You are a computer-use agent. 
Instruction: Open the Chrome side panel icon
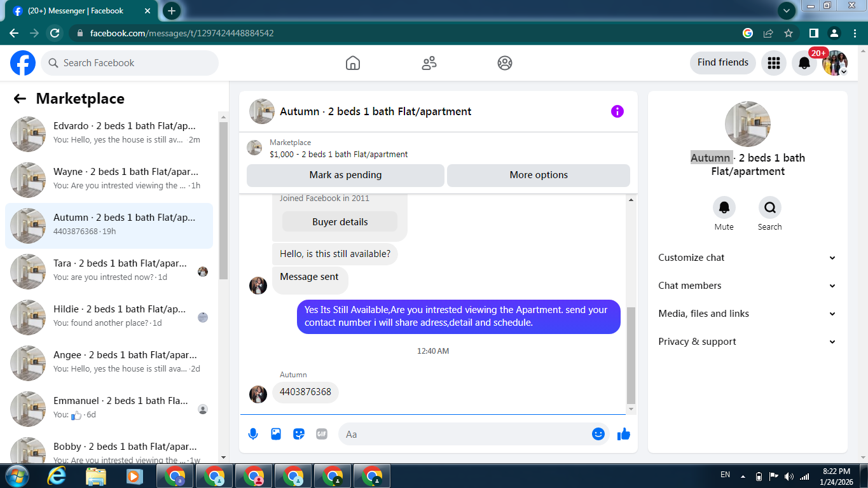point(813,33)
